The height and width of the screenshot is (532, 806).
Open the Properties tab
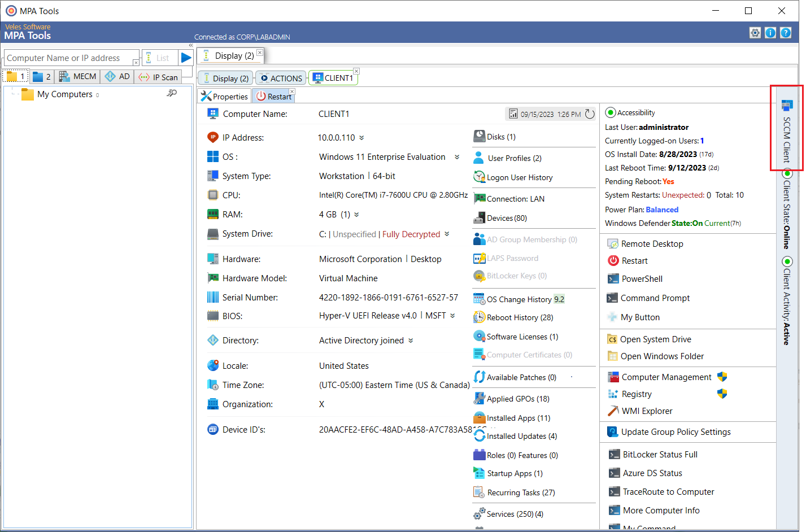coord(224,97)
